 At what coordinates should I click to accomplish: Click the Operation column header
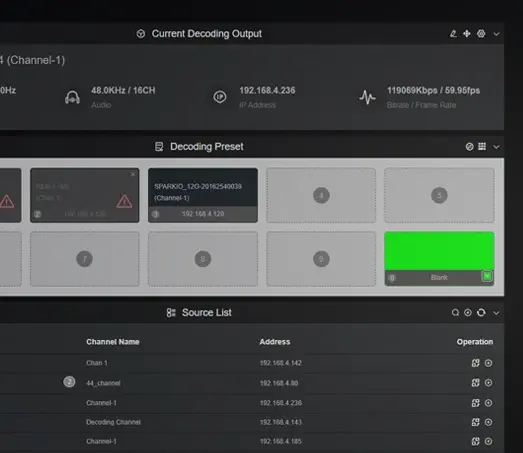(x=475, y=342)
